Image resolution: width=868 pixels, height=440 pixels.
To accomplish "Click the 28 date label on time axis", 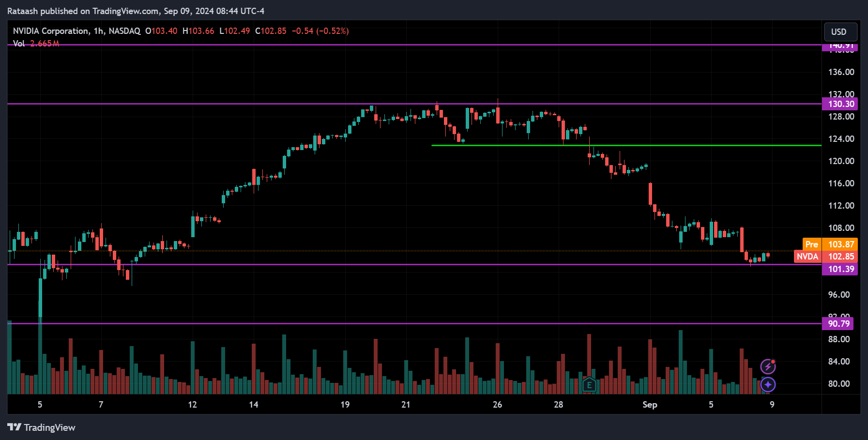I will [558, 405].
